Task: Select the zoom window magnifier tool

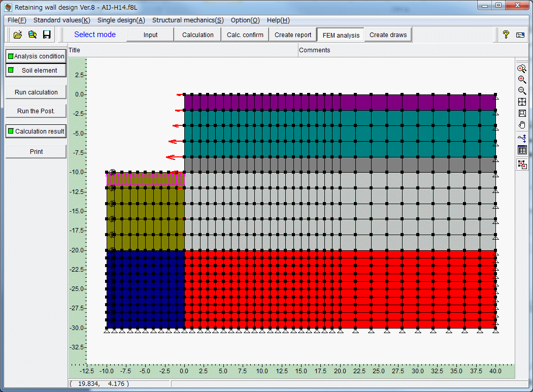Action: (x=522, y=69)
